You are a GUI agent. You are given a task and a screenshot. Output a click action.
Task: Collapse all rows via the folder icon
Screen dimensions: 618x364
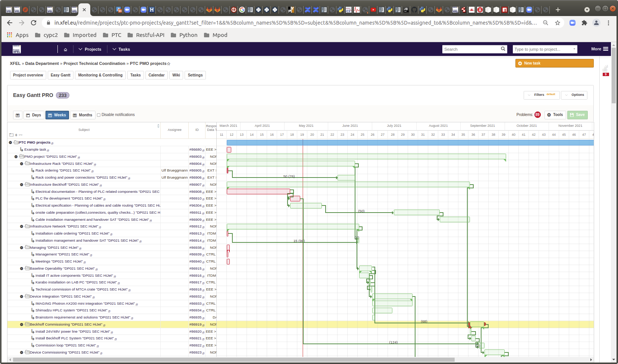pos(11,135)
